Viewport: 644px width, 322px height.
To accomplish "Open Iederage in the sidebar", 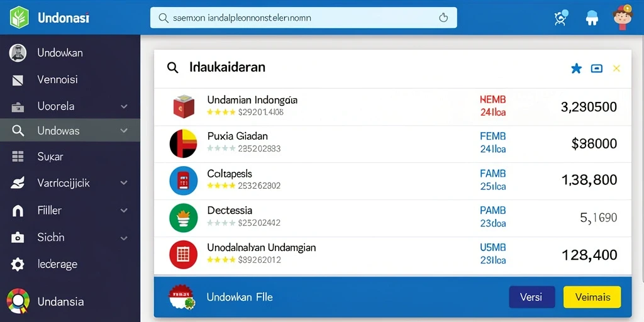I will 57,264.
